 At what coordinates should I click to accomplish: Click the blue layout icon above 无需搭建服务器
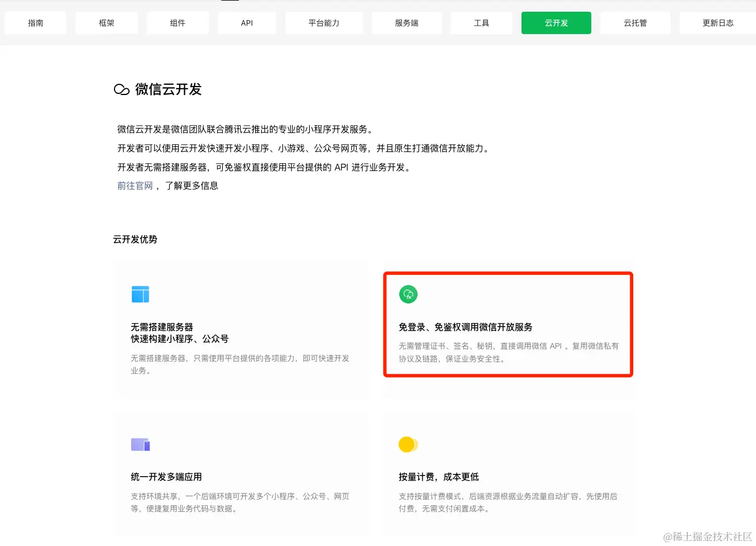[140, 294]
